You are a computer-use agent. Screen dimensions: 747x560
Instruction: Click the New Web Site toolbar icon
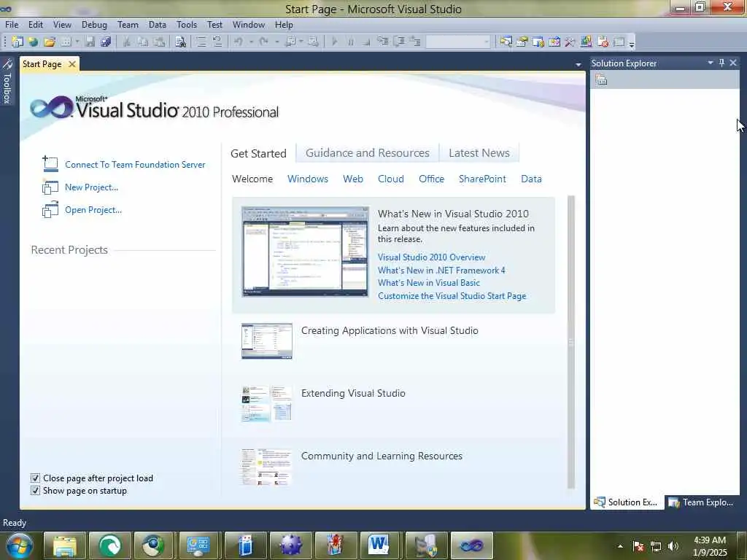pos(34,42)
